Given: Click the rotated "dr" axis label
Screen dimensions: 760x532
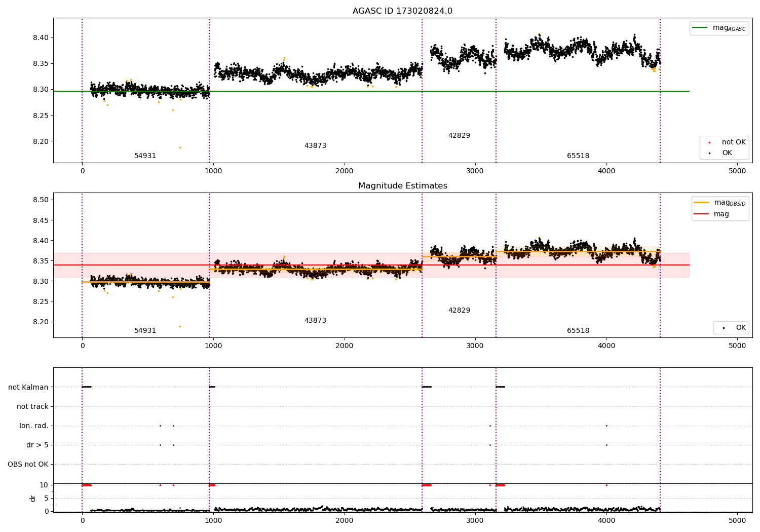Looking at the screenshot, I should (33, 498).
